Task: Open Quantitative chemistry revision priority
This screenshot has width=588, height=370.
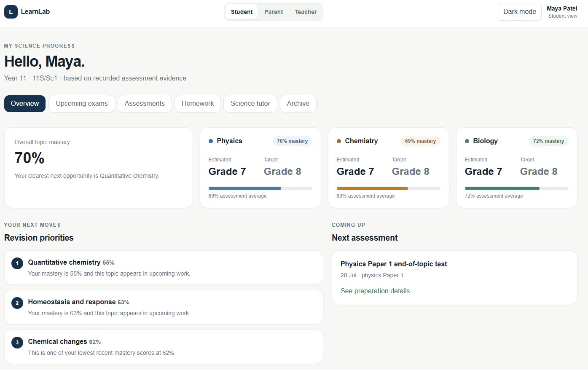Action: point(164,268)
